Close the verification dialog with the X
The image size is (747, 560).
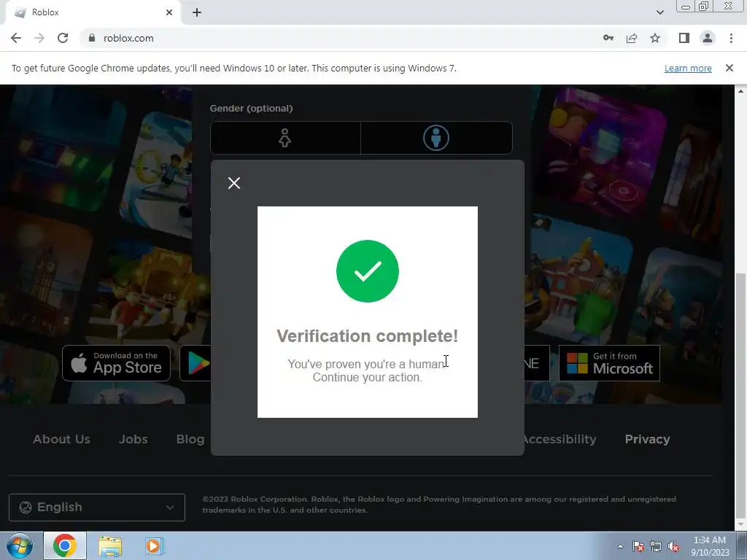234,183
